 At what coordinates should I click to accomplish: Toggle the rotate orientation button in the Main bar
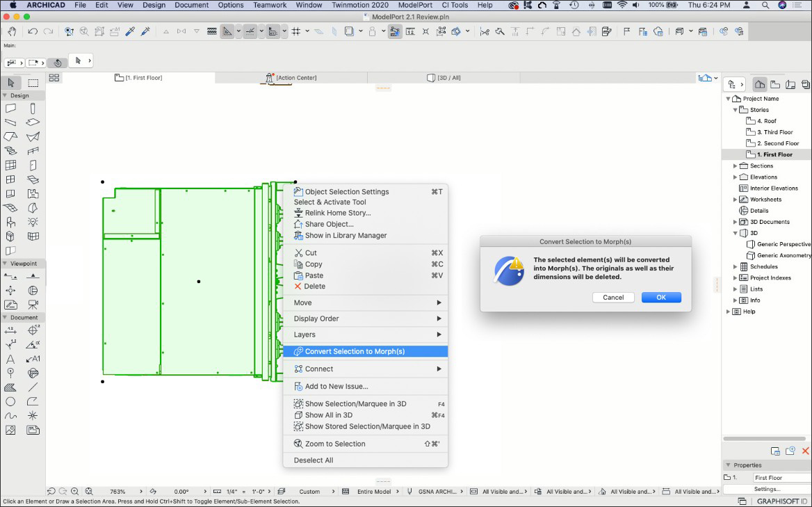(58, 62)
